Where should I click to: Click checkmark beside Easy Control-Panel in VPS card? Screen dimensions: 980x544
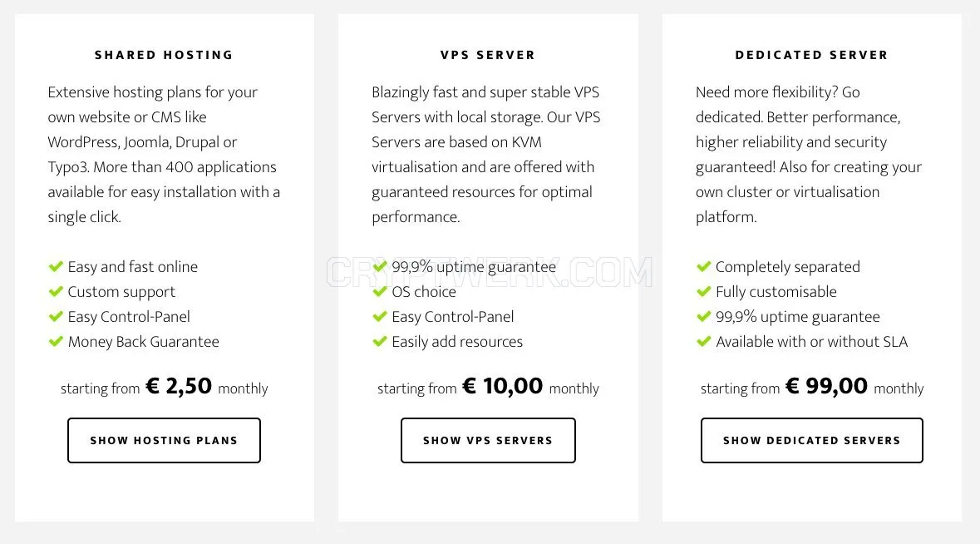pos(379,317)
